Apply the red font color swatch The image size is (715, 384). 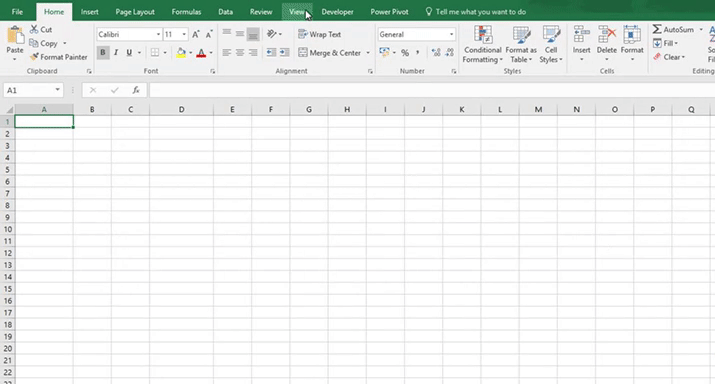[x=201, y=53]
